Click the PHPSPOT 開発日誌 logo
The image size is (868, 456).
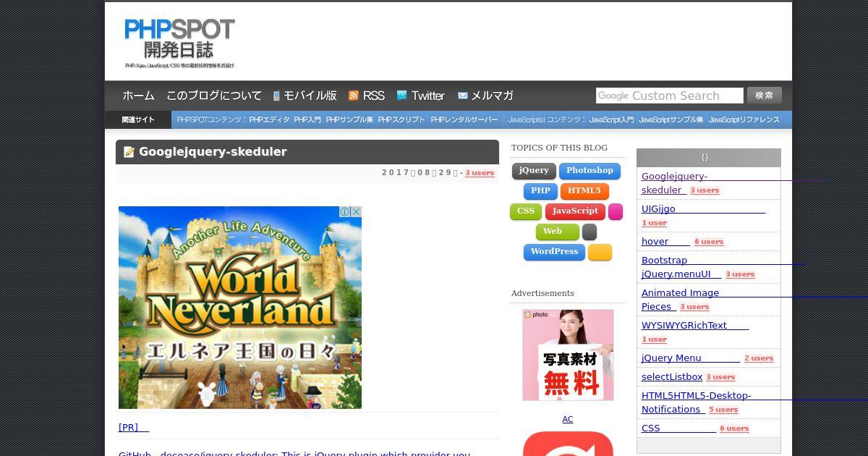179,43
